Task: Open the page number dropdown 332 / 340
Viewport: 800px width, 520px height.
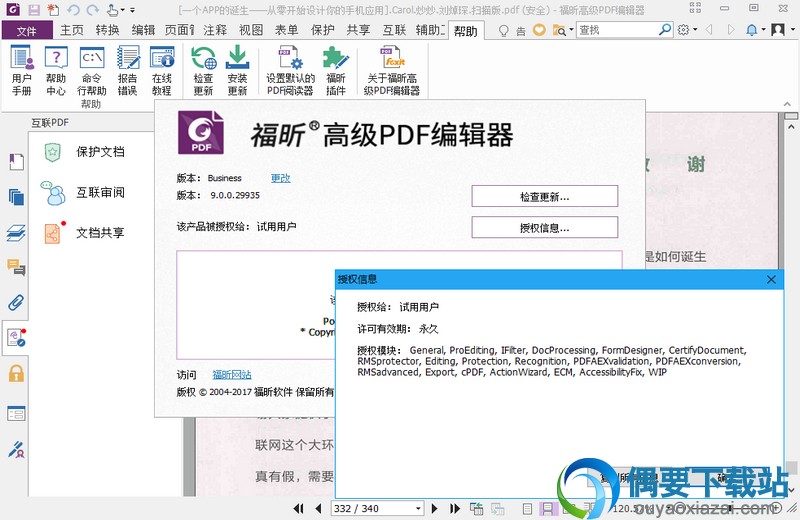Action: point(418,508)
